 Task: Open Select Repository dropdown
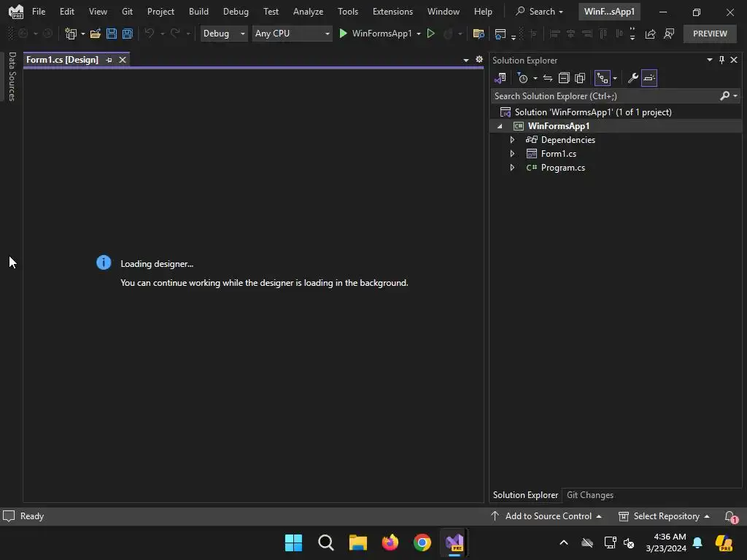(x=664, y=516)
